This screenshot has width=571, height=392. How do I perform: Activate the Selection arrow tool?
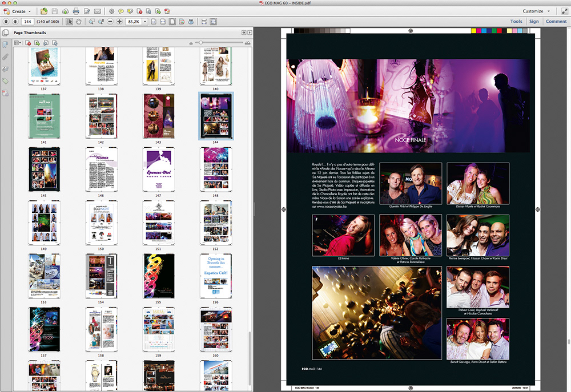coord(69,22)
